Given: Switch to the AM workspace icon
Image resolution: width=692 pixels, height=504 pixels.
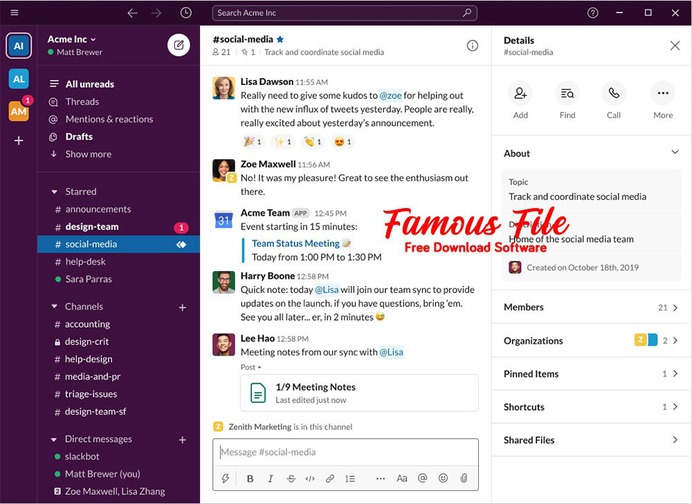Looking at the screenshot, I should pos(19,111).
